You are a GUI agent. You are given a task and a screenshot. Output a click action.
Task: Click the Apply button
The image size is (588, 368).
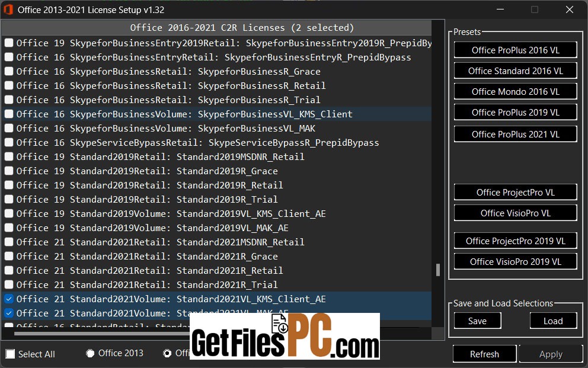[x=551, y=354]
